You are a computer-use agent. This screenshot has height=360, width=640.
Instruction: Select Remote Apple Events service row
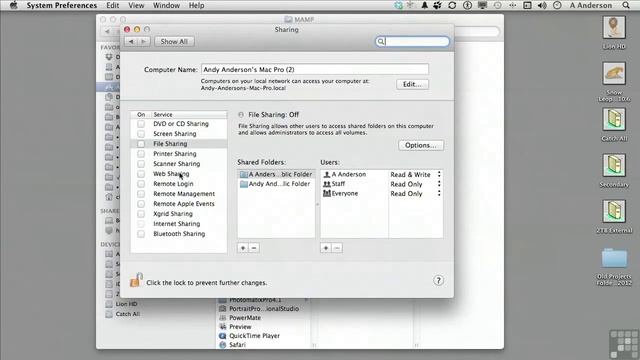[x=179, y=204]
